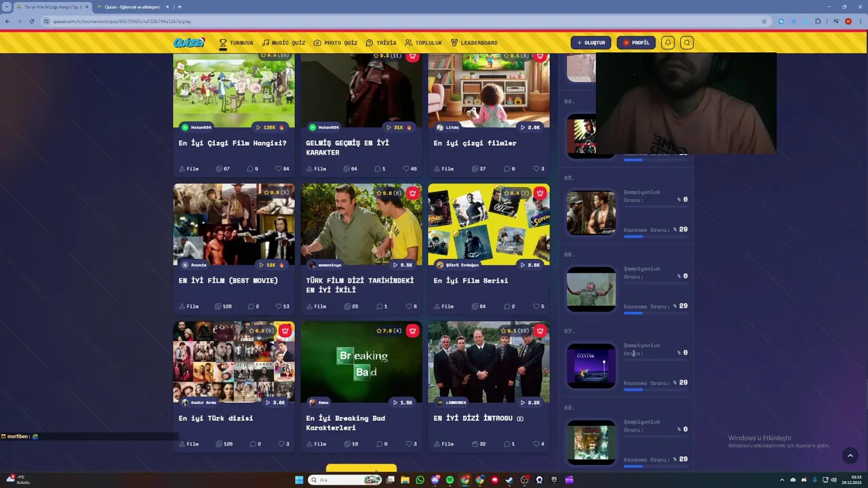The width and height of the screenshot is (868, 488).
Task: Open a new browser tab
Action: coord(179,7)
